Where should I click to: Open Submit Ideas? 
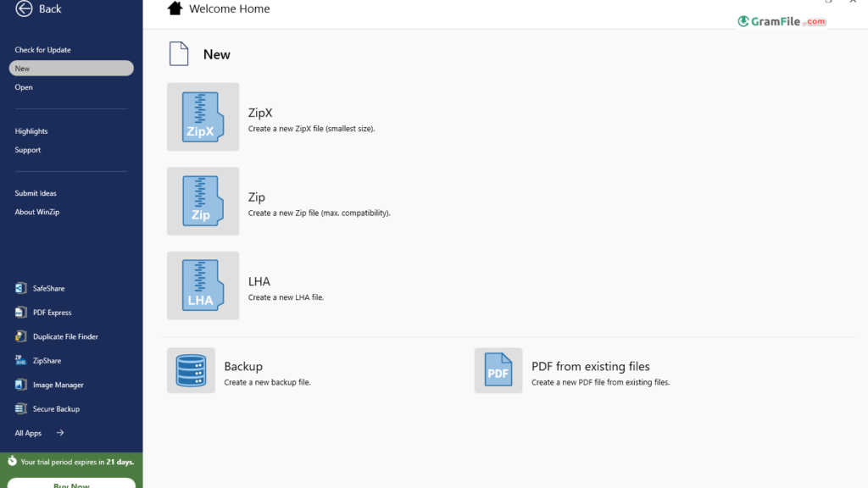point(36,193)
